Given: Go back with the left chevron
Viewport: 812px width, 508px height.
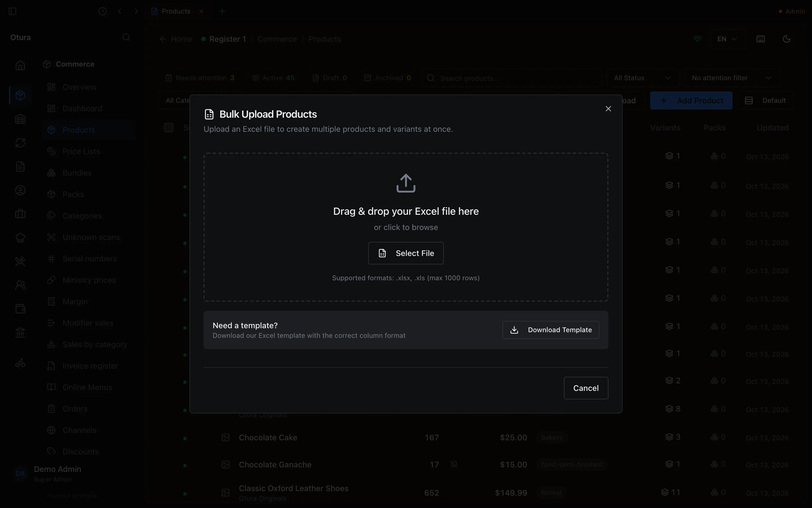Looking at the screenshot, I should pos(120,11).
